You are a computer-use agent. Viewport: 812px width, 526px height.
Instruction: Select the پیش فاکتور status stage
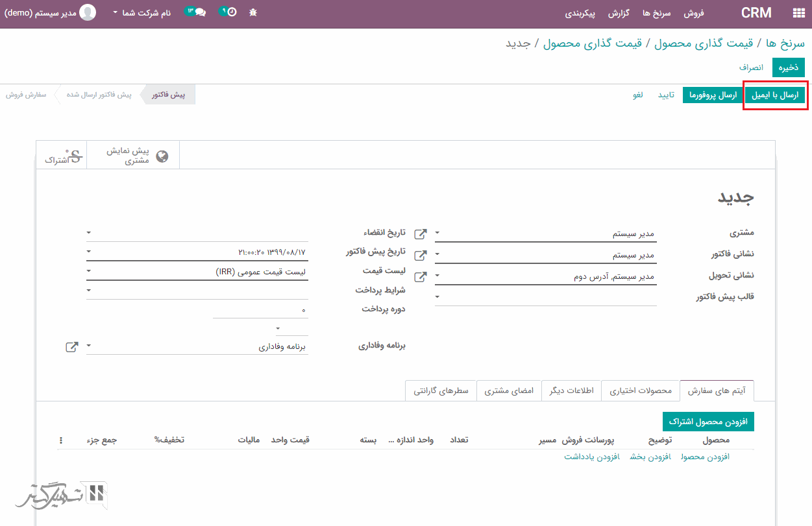[x=168, y=95]
